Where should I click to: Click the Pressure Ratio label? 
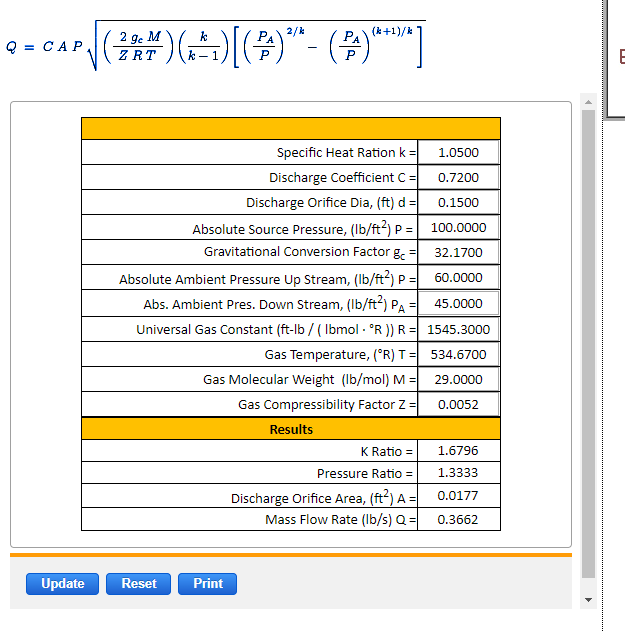click(x=365, y=473)
